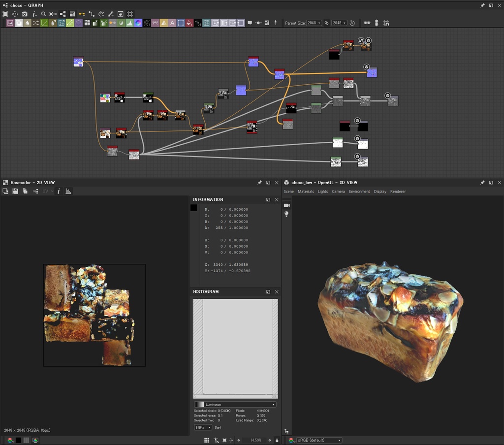This screenshot has width=504, height=445.
Task: Toggle the histogram icon in 2D view toolbar
Action: click(68, 191)
